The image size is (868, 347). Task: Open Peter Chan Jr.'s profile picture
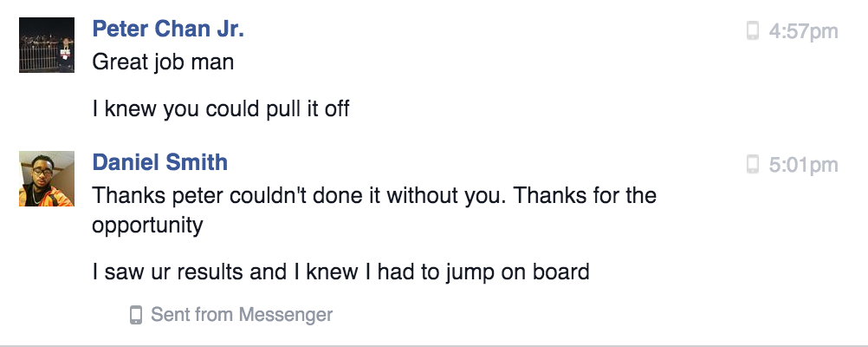click(47, 45)
